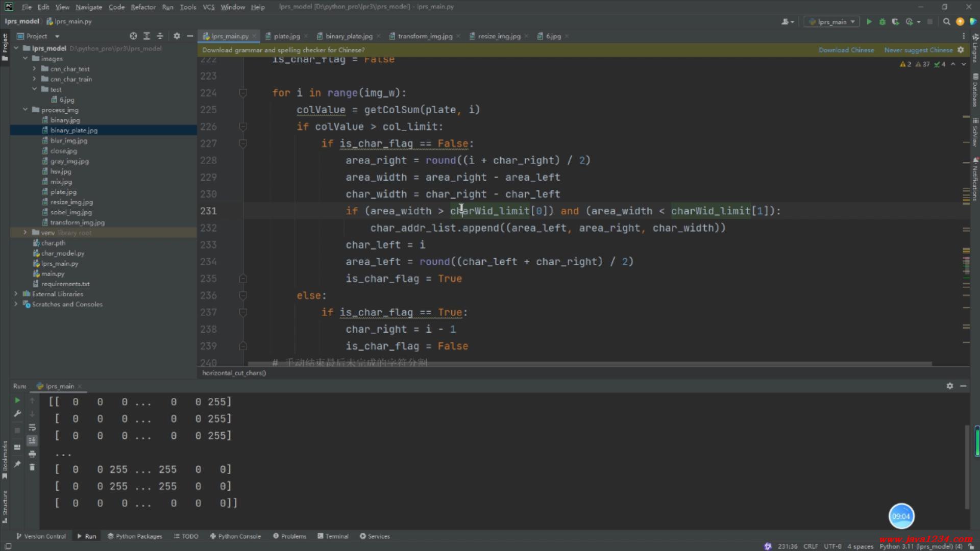Open Search Everywhere magnifier icon
Image resolution: width=980 pixels, height=551 pixels.
tap(946, 21)
